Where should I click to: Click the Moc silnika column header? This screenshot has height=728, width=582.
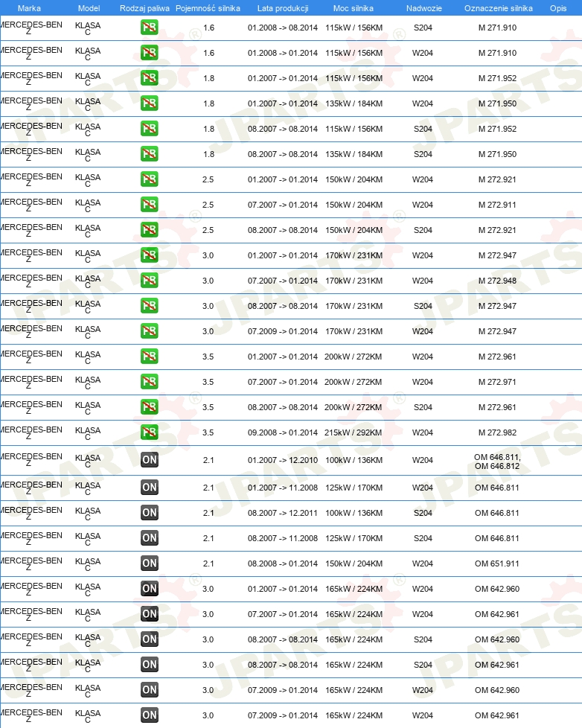pos(354,8)
